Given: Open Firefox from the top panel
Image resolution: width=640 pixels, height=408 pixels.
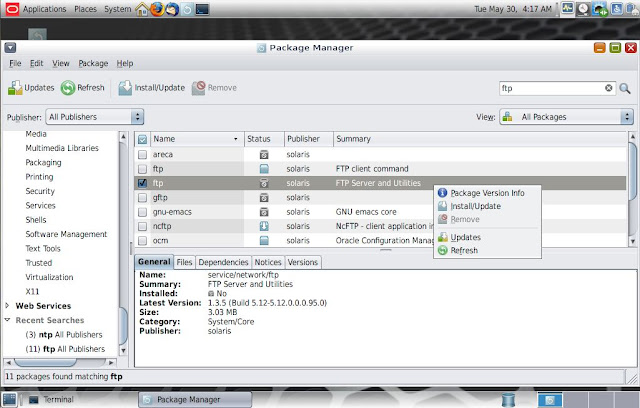Looking at the screenshot, I should [x=157, y=9].
